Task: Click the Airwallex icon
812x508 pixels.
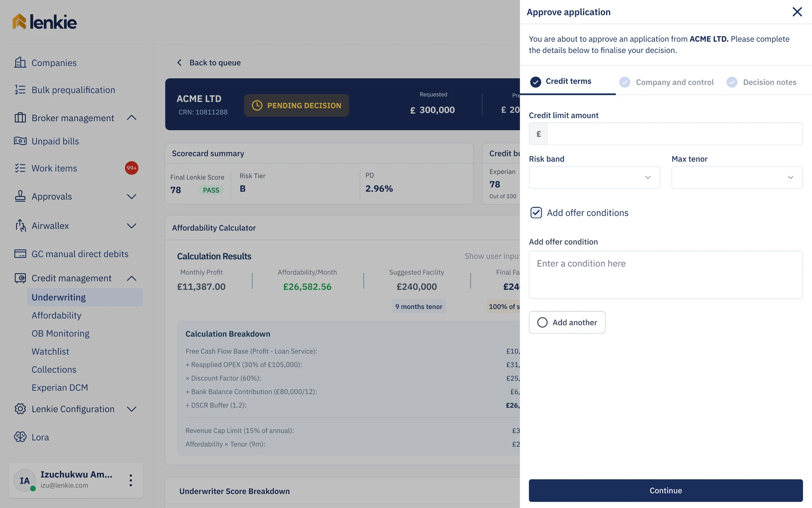Action: [x=20, y=225]
